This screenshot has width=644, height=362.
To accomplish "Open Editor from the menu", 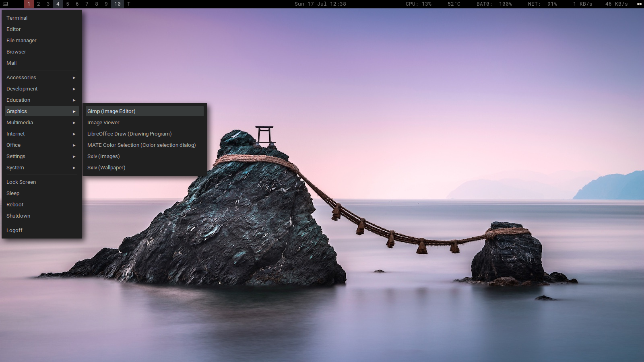I will tap(42, 29).
